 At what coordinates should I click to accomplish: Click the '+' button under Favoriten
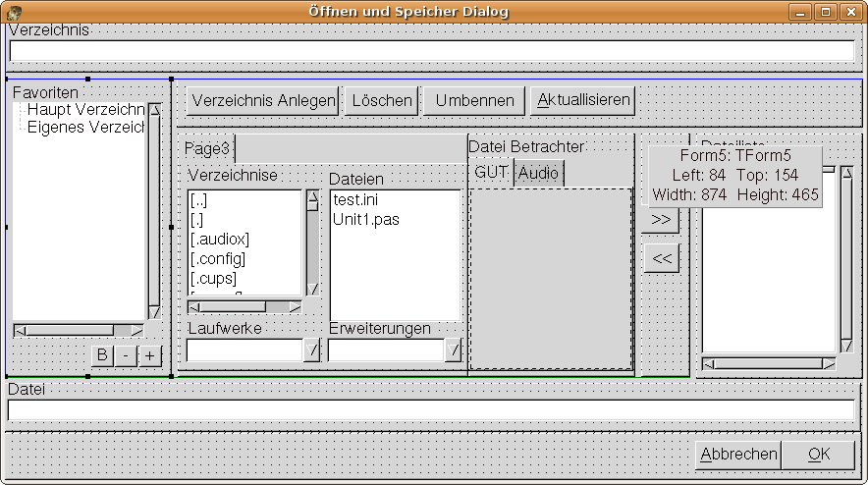pyautogui.click(x=150, y=355)
